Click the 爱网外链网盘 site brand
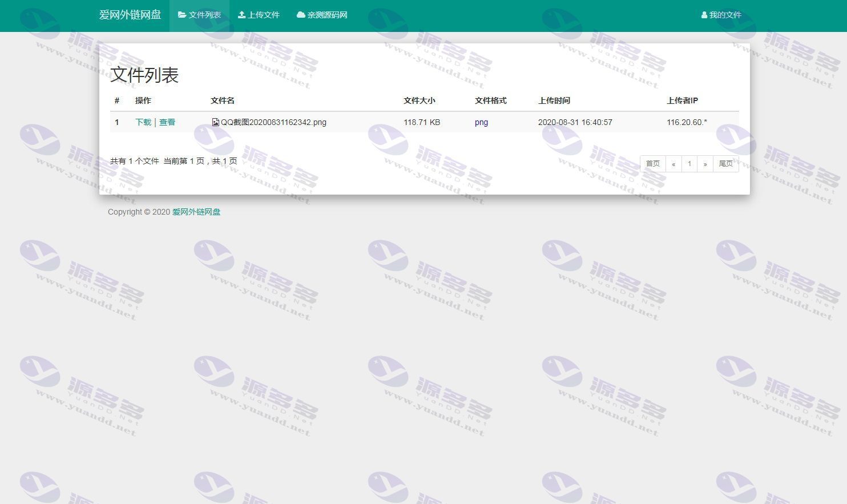The image size is (847, 504). point(130,15)
